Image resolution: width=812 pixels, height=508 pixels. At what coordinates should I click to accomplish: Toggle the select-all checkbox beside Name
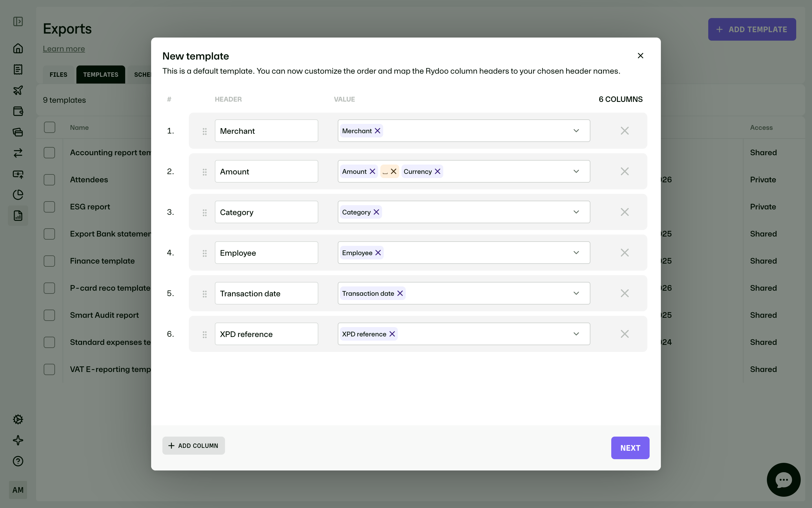(x=49, y=127)
